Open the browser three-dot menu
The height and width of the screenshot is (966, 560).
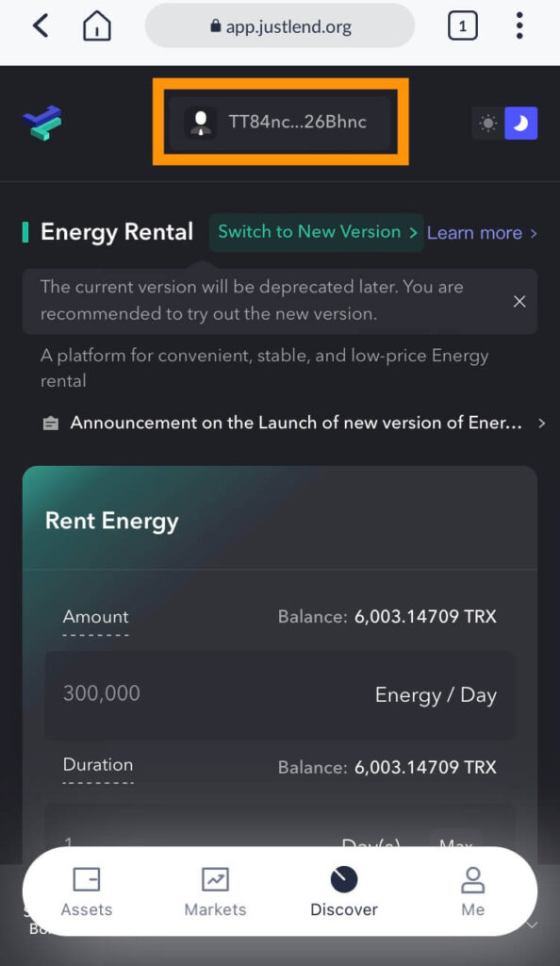point(519,25)
